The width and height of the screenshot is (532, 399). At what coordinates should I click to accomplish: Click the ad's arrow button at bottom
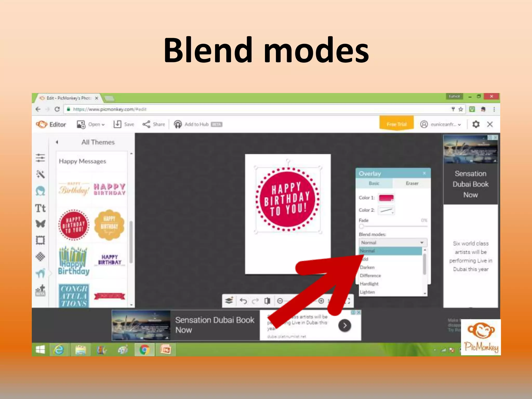point(345,325)
